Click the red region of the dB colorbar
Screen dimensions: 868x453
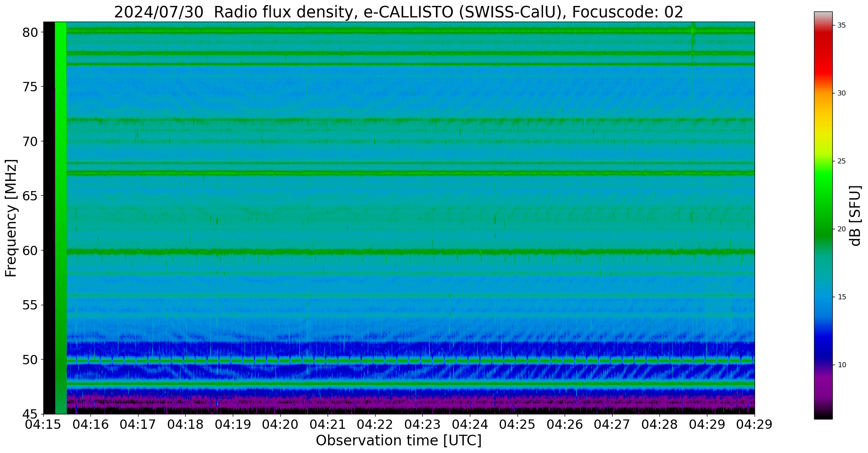[823, 55]
